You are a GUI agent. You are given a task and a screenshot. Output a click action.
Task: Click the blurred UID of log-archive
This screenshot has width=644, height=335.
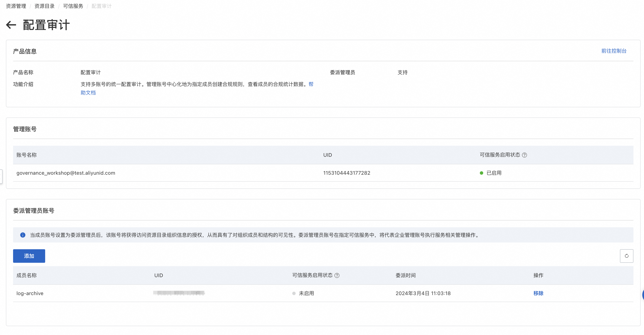pyautogui.click(x=179, y=293)
